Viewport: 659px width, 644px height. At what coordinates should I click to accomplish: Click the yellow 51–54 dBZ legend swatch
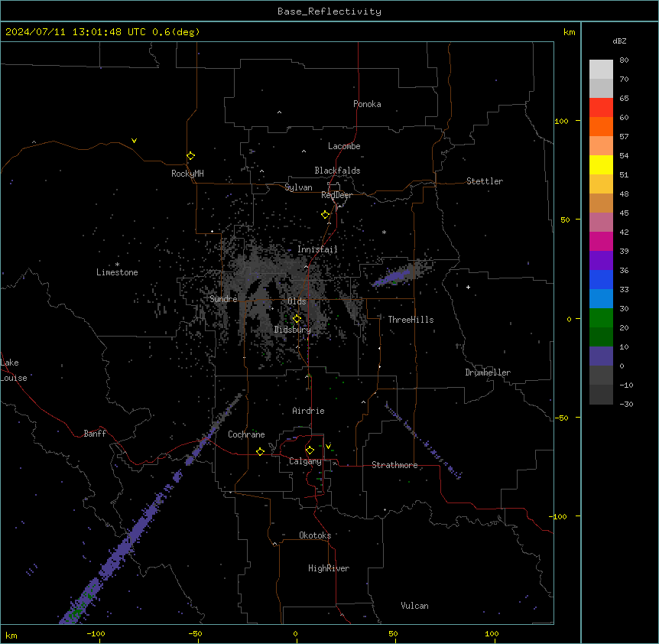pos(601,165)
